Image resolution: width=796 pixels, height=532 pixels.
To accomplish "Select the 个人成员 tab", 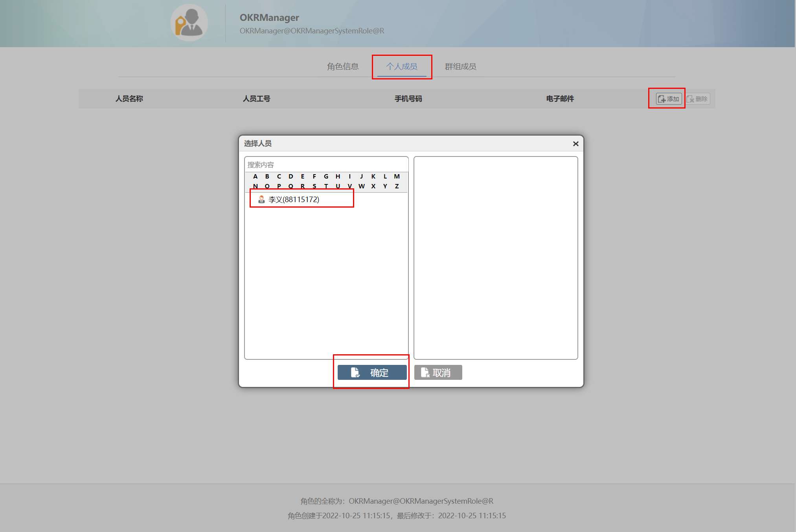I will [x=401, y=66].
